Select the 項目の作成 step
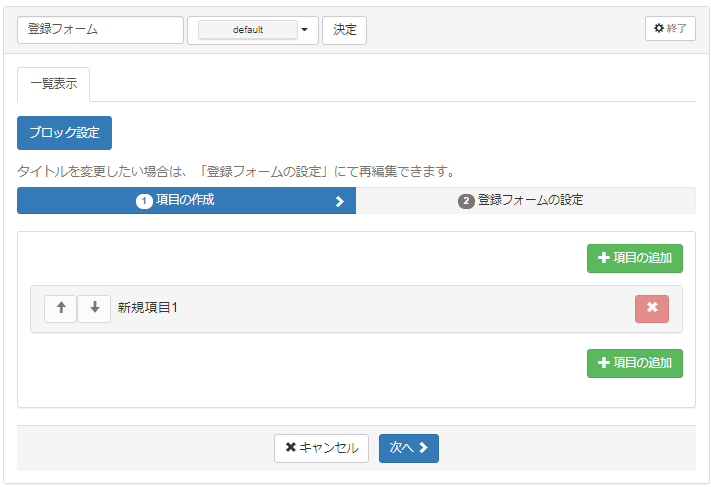Viewport: 711px width, 487px height. click(x=185, y=200)
